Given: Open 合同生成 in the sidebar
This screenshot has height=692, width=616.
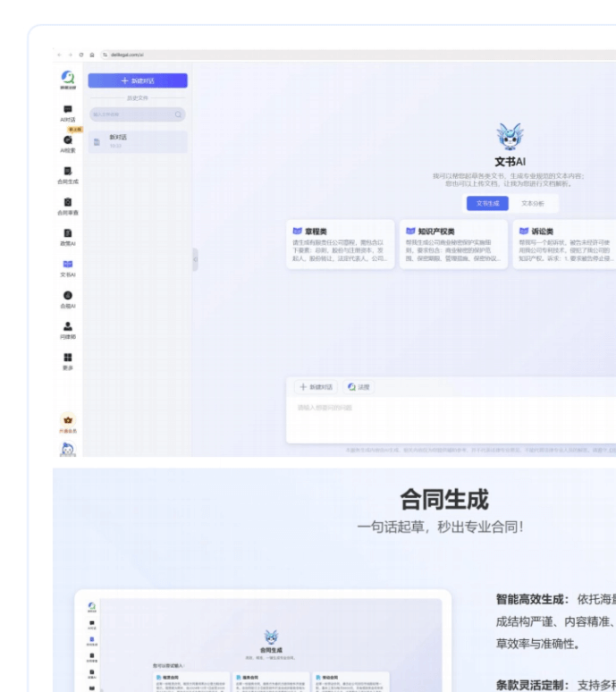Looking at the screenshot, I should click(68, 175).
